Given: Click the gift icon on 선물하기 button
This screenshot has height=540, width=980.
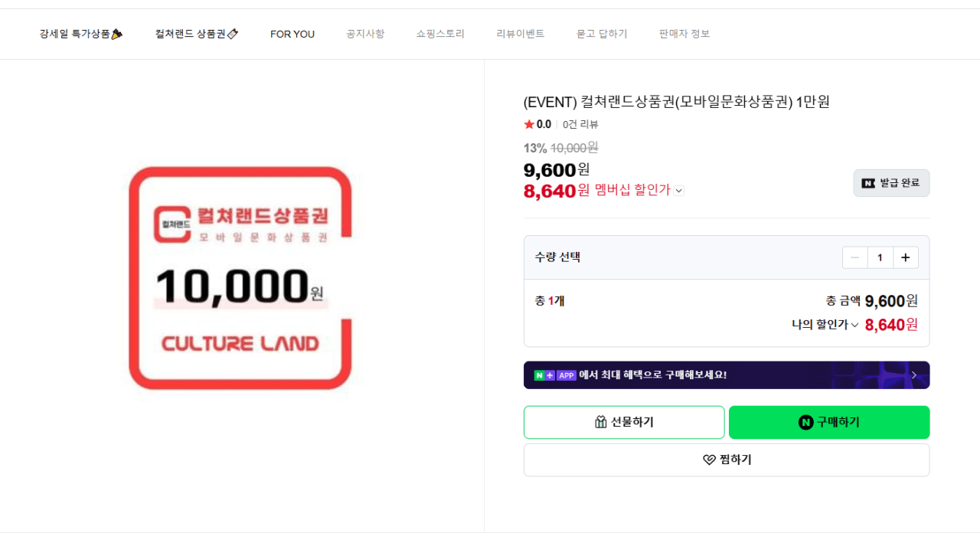Looking at the screenshot, I should (x=603, y=422).
